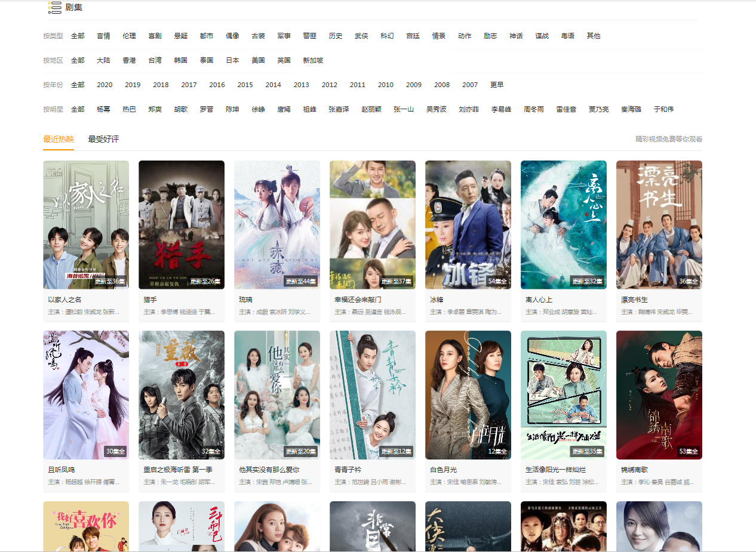Open the 离人心上 poster

[x=564, y=225]
